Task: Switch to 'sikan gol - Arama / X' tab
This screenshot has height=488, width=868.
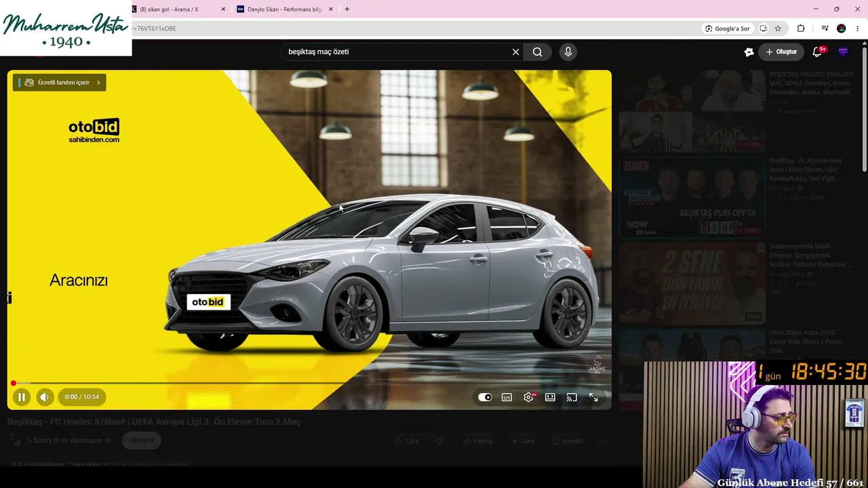Action: (174, 9)
